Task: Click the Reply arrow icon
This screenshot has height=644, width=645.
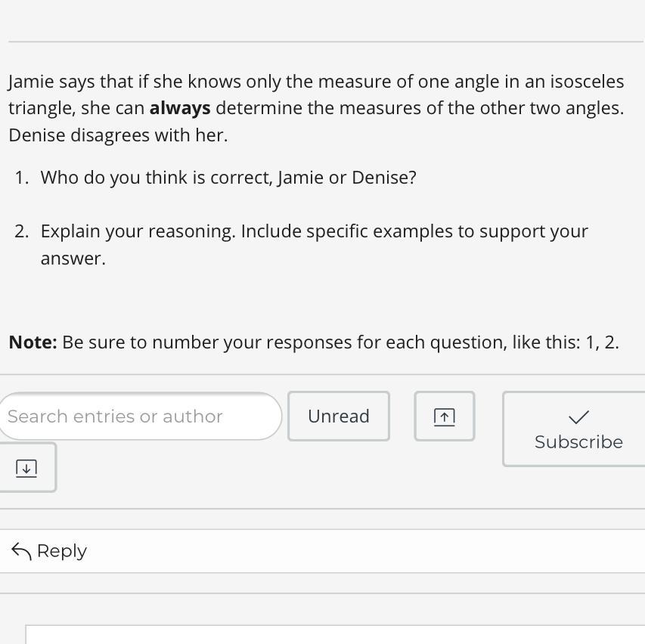Action: click(x=21, y=552)
